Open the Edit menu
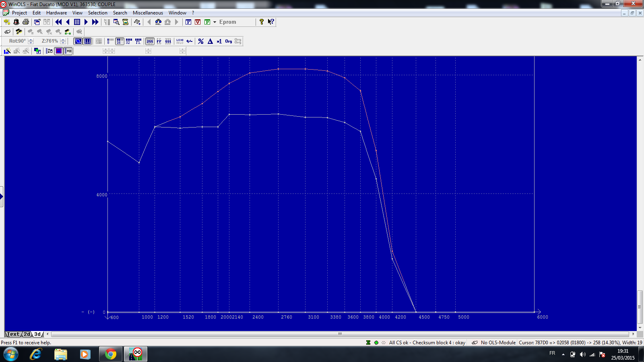 pyautogui.click(x=37, y=13)
